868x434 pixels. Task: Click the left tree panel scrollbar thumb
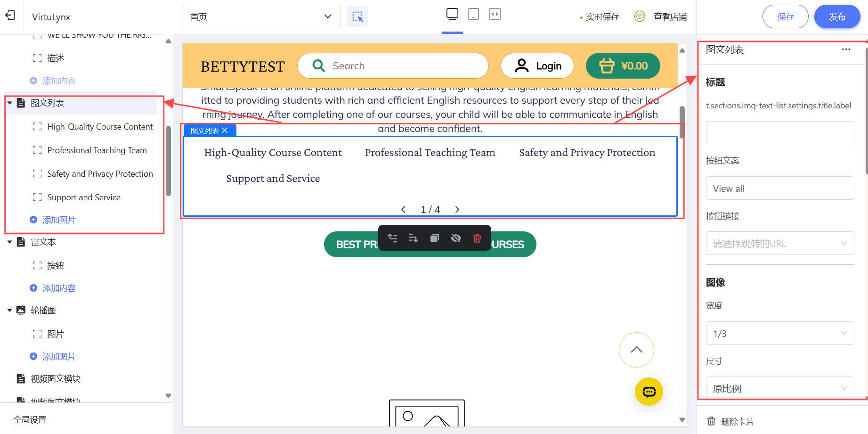pyautogui.click(x=168, y=161)
